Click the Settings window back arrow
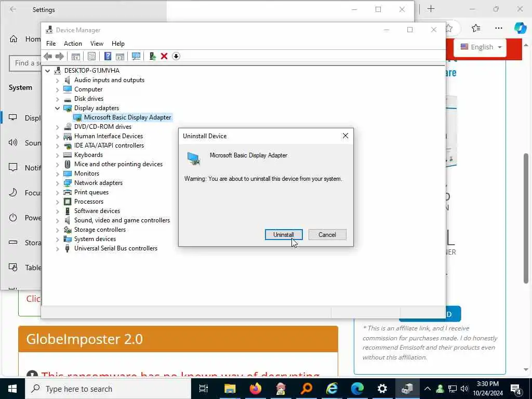Viewport: 532px width, 399px height. click(13, 9)
